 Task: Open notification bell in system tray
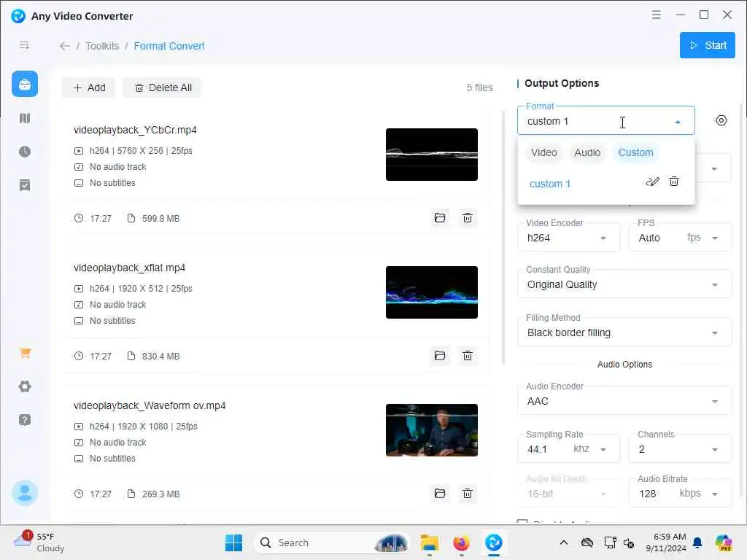pos(697,542)
